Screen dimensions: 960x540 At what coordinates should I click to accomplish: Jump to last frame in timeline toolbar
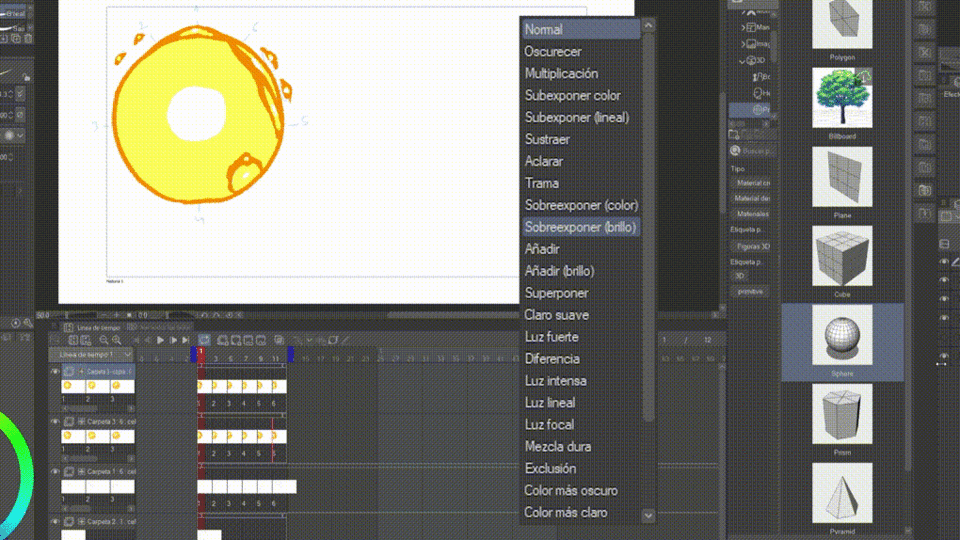[x=186, y=340]
